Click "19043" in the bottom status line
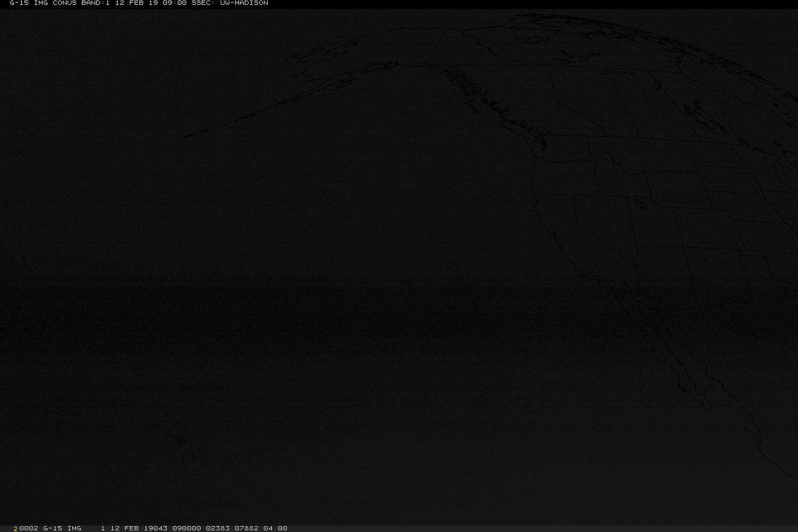The width and height of the screenshot is (798, 532). 155,528
